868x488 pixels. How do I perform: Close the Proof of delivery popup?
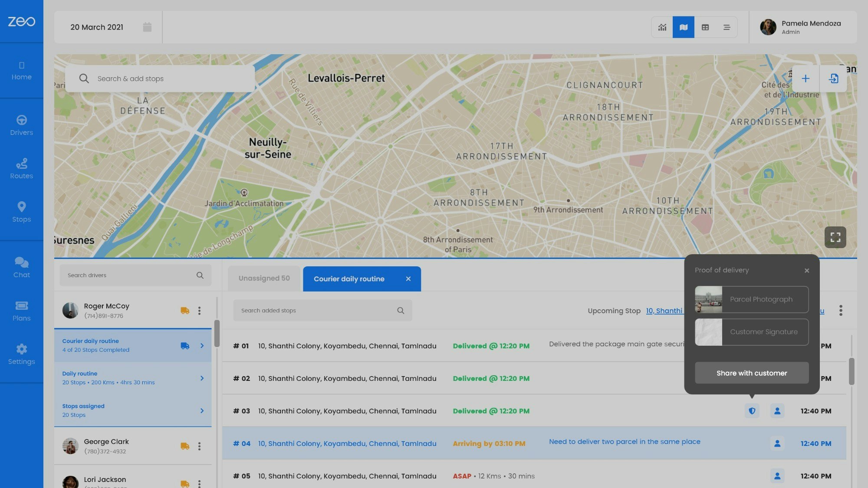807,270
